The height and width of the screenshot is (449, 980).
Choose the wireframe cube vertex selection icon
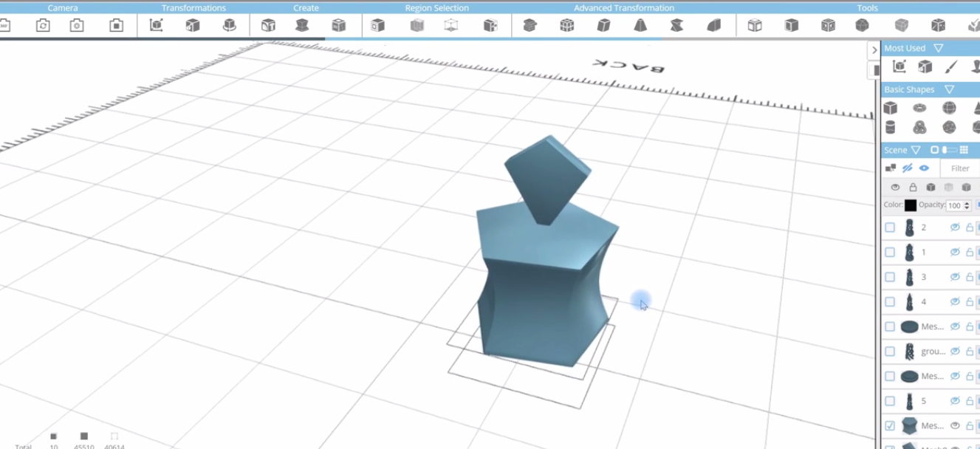(450, 26)
